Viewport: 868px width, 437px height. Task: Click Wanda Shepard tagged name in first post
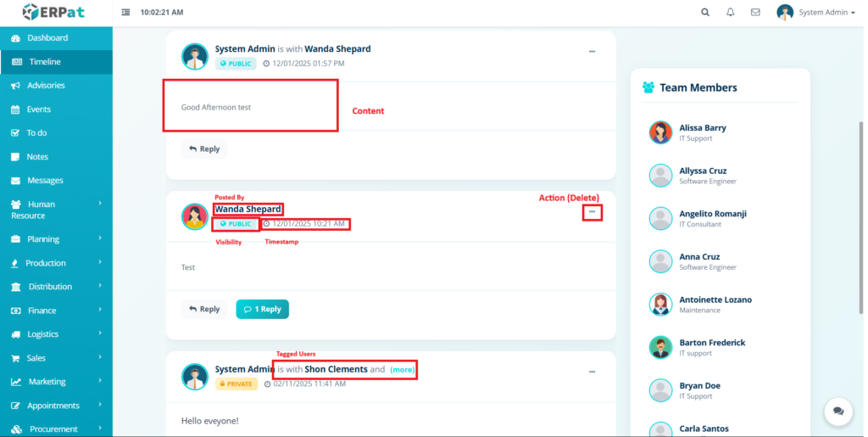click(x=337, y=48)
